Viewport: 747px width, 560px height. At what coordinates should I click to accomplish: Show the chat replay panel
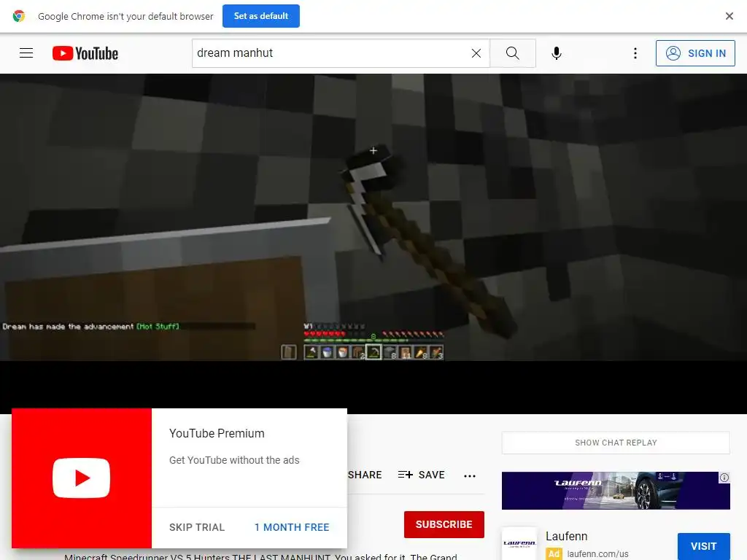tap(616, 443)
